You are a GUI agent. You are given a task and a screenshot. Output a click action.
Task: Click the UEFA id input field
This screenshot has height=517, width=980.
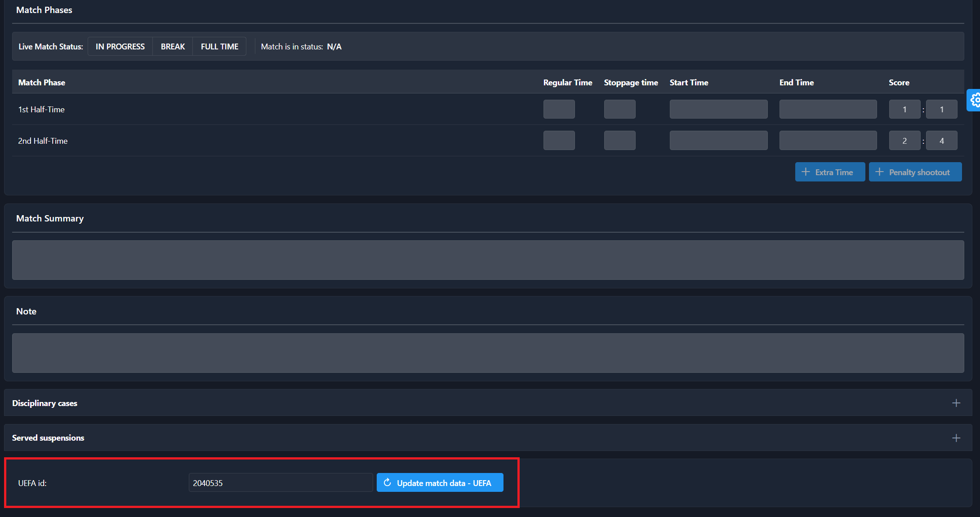tap(280, 483)
